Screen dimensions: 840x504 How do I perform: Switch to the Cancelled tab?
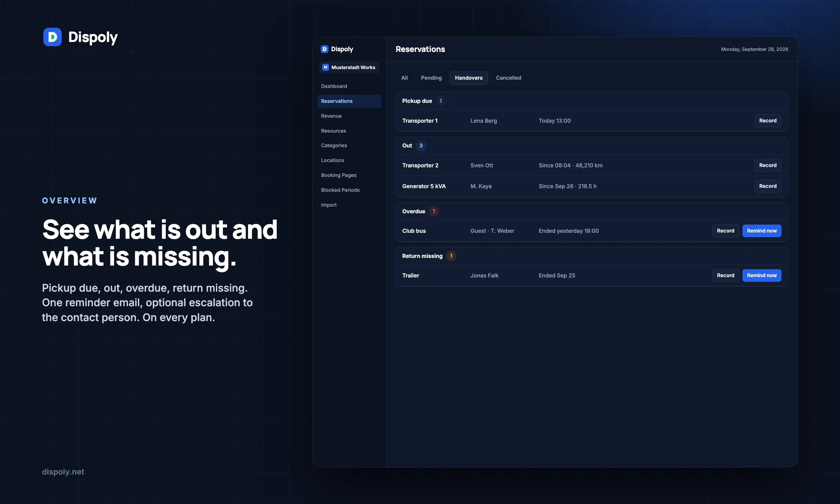click(x=508, y=78)
